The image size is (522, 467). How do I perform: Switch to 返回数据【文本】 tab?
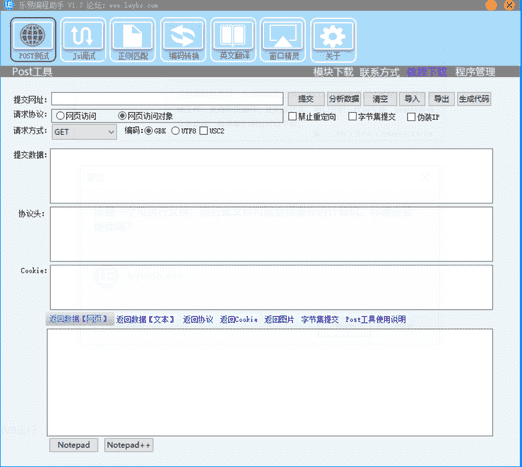[x=146, y=319]
